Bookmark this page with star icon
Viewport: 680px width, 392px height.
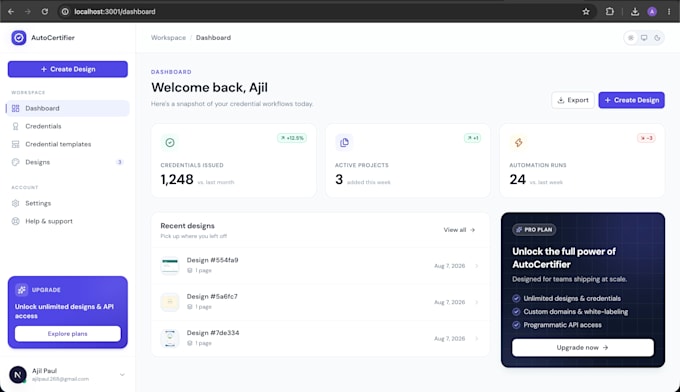coord(586,12)
